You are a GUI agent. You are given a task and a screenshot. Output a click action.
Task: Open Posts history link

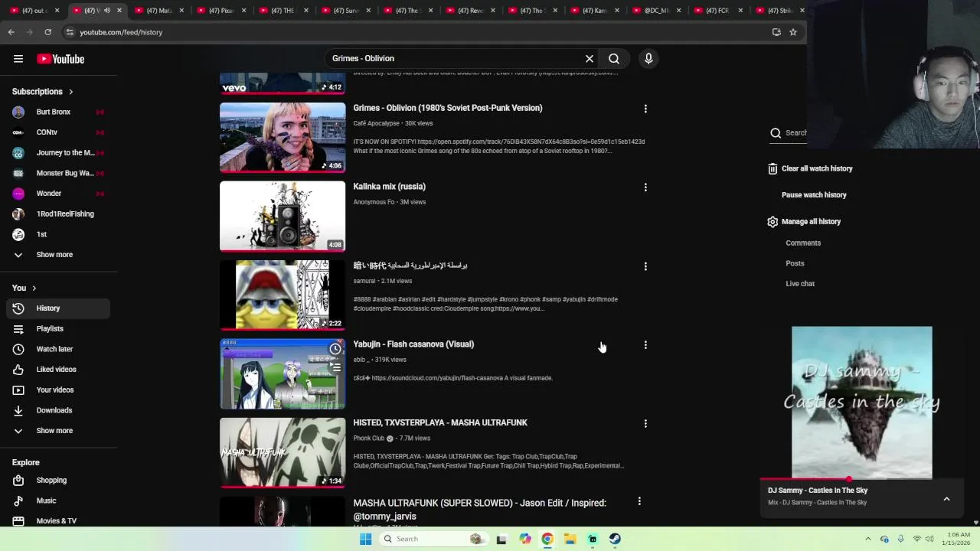795,263
